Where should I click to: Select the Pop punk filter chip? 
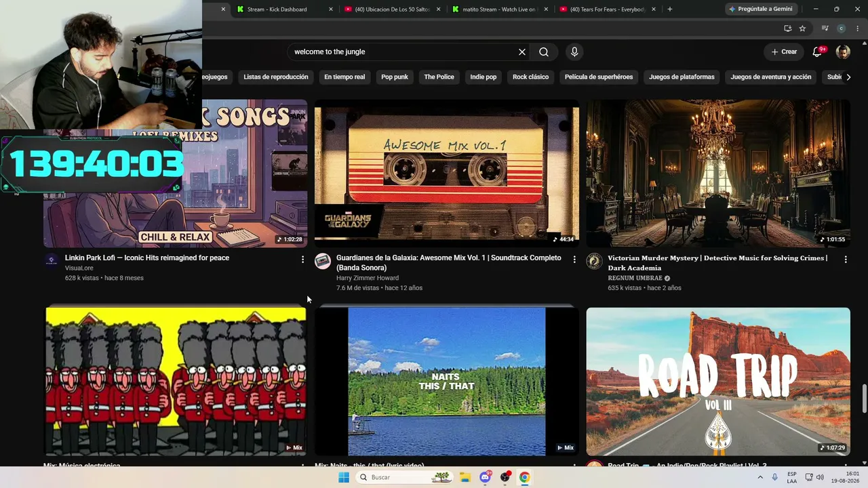coord(395,77)
